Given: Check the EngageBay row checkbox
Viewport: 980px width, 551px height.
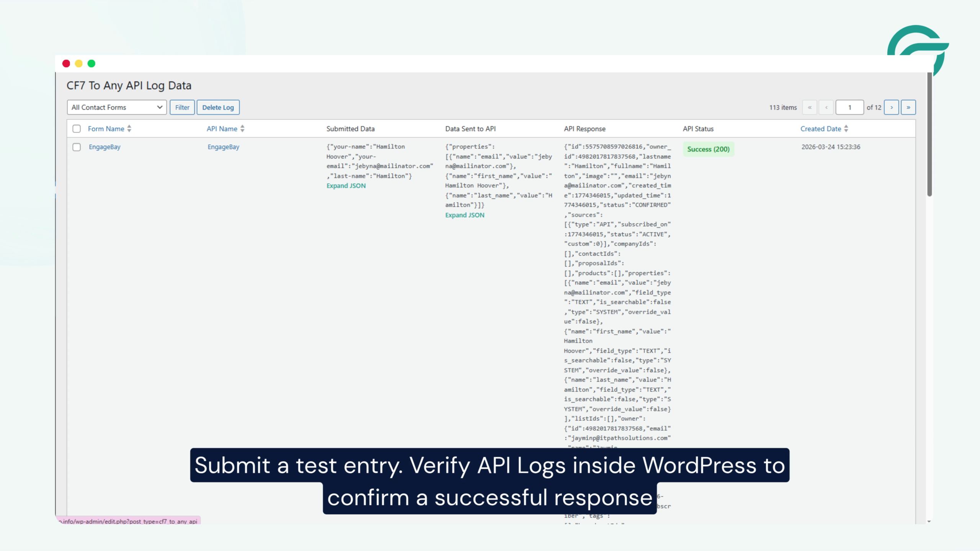Looking at the screenshot, I should (x=77, y=147).
